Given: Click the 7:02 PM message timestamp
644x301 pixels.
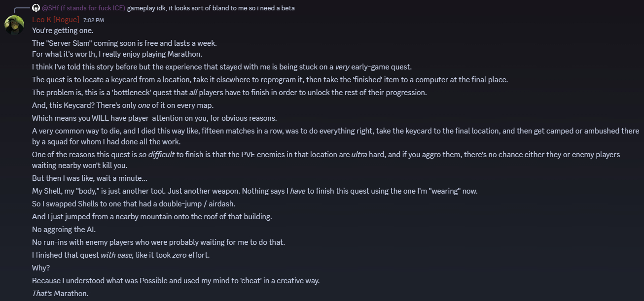Looking at the screenshot, I should tap(94, 20).
